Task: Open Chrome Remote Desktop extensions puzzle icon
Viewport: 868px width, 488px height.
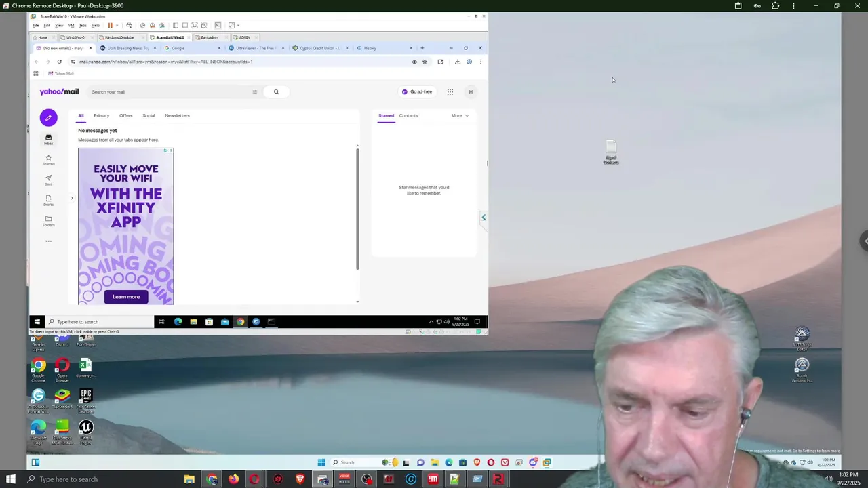Action: coord(775,5)
